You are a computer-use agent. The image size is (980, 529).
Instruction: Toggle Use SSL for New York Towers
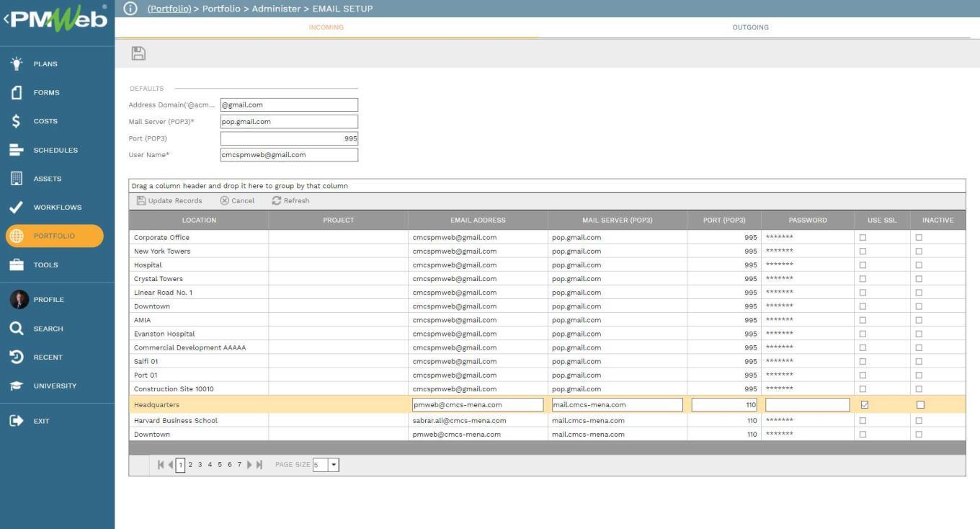pyautogui.click(x=863, y=252)
